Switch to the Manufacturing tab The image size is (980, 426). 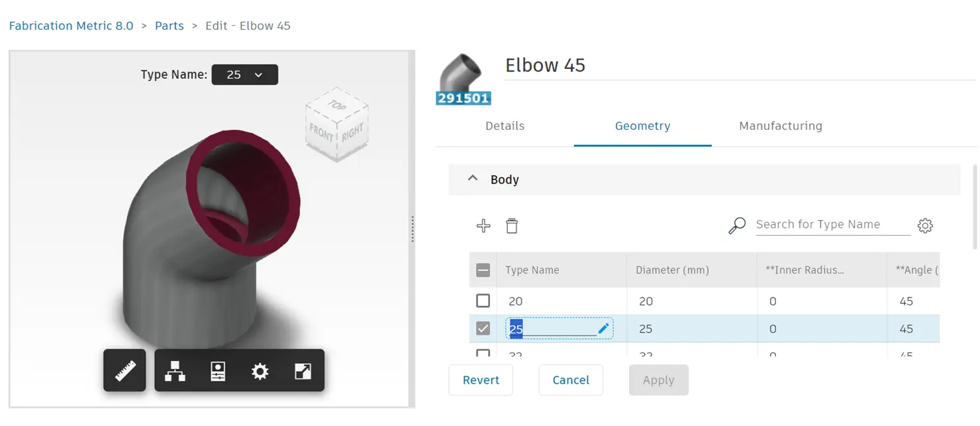tap(780, 126)
